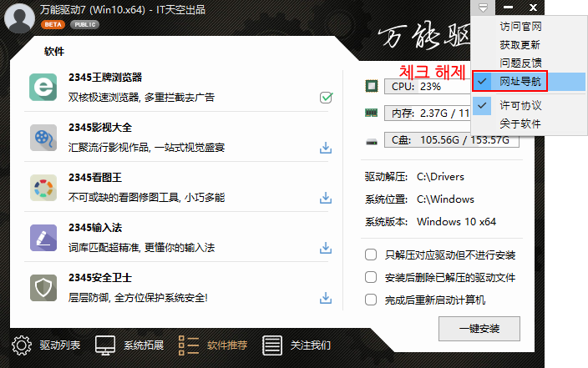The height and width of the screenshot is (368, 588).
Task: Click the 2345王牌浏览器 app icon
Action: point(43,88)
